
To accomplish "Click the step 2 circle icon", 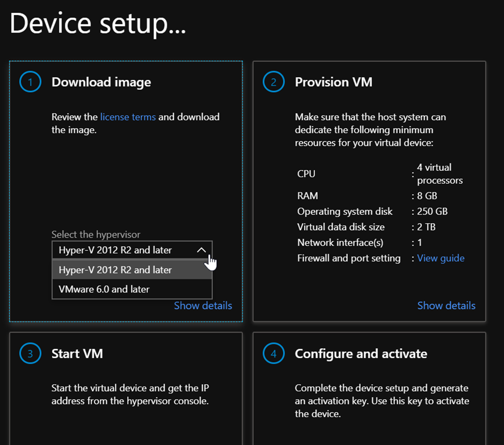I will pos(274,82).
